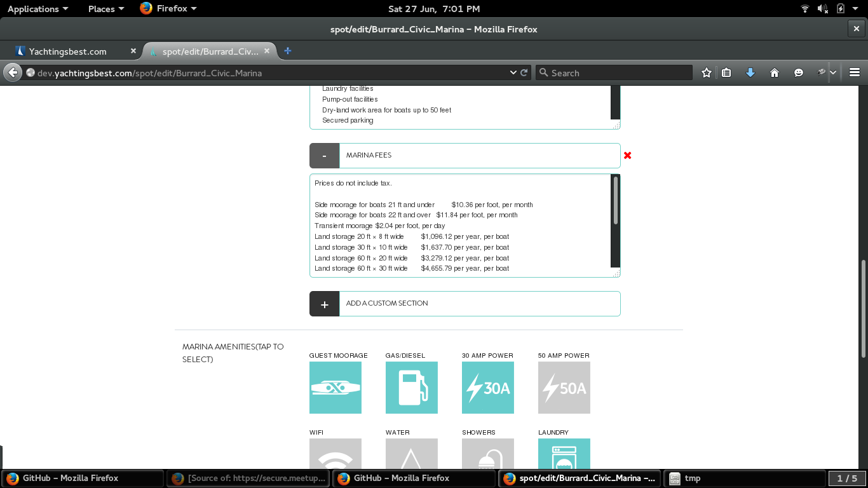Open the Applications menu

(x=37, y=9)
